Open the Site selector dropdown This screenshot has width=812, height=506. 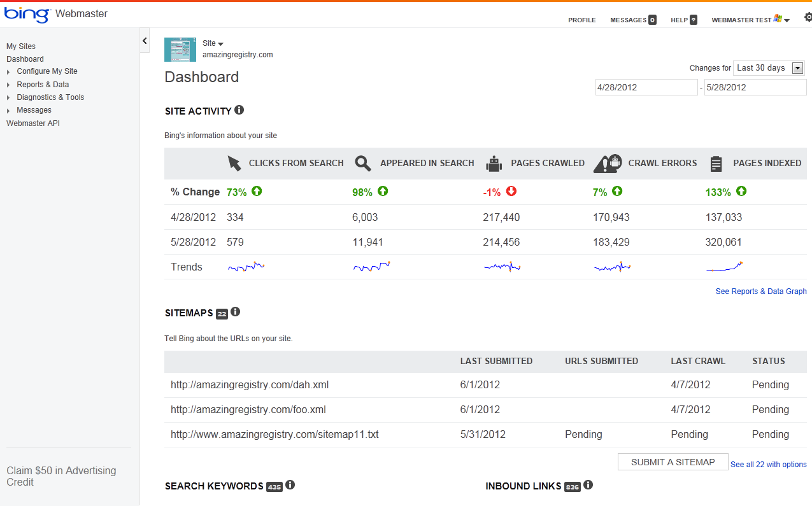click(213, 43)
